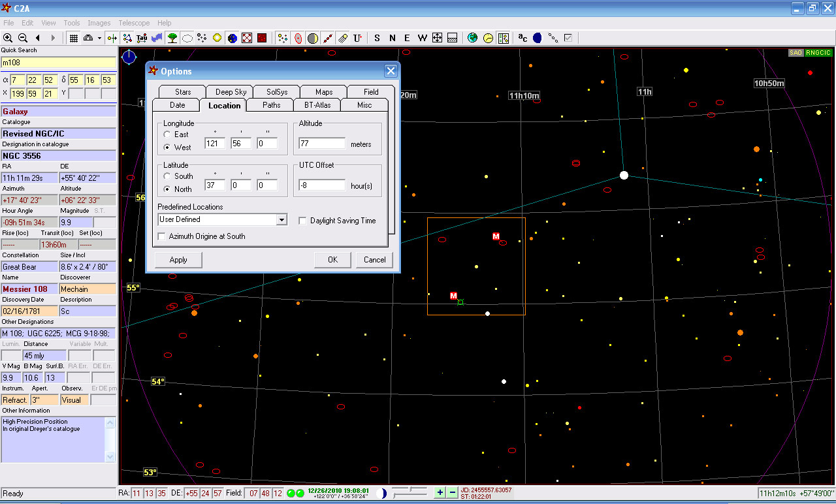
Task: Open the Edit menu
Action: 27,23
